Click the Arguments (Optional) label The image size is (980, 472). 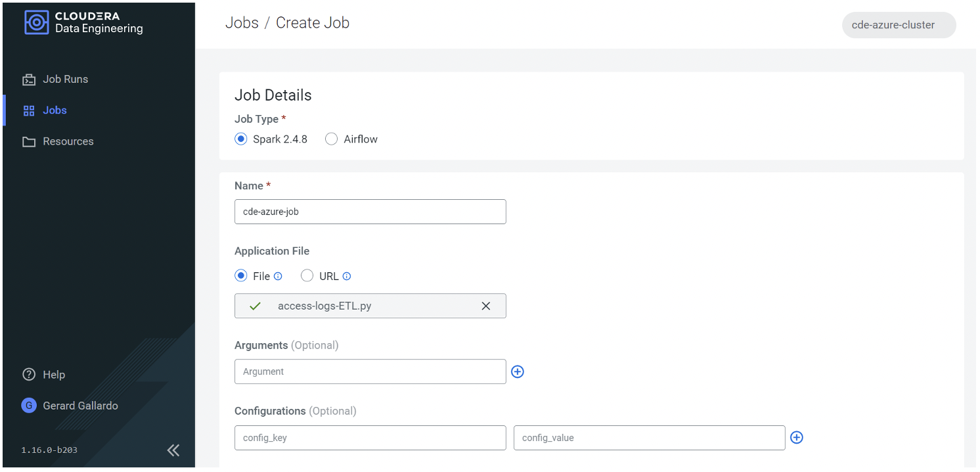click(286, 345)
